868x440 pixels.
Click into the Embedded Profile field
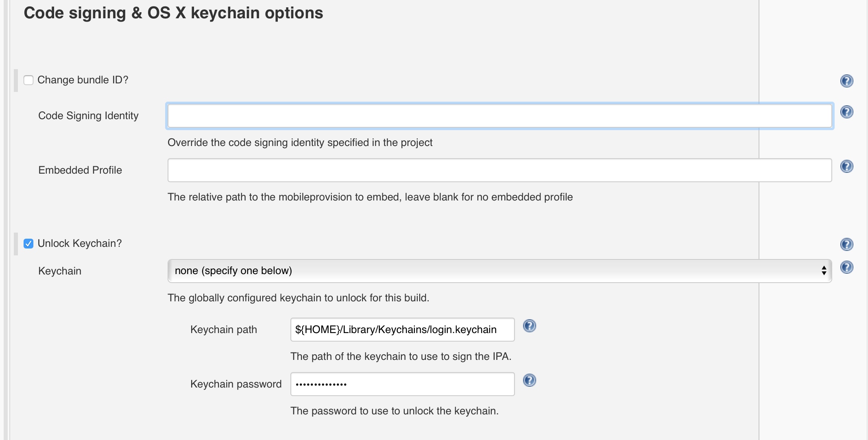(499, 170)
